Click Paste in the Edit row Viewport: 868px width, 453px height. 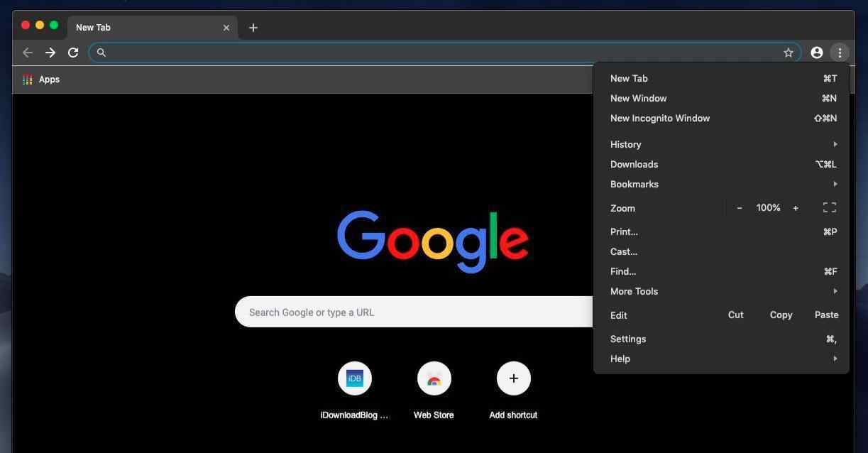827,315
